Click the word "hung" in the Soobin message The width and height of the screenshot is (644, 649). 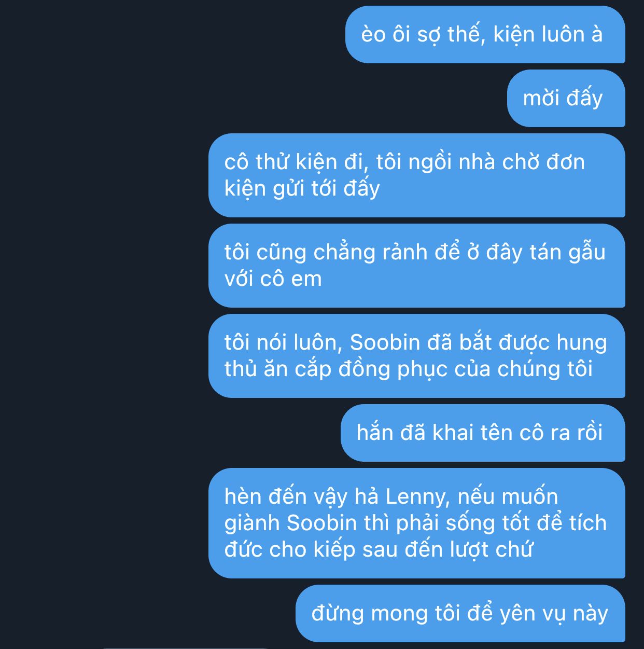pyautogui.click(x=582, y=342)
